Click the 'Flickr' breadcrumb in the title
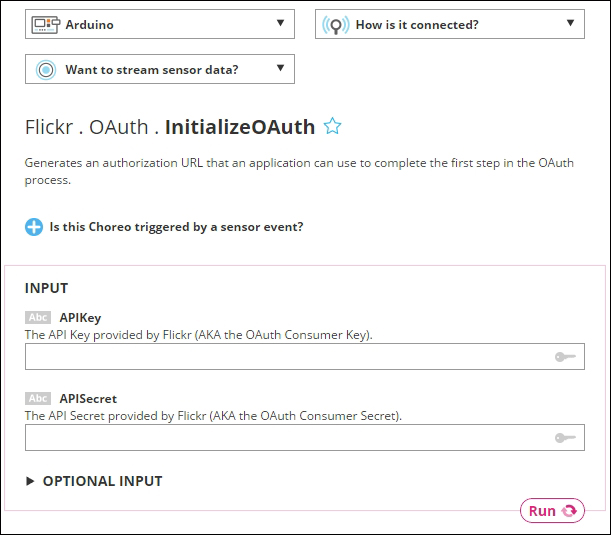 pos(49,127)
